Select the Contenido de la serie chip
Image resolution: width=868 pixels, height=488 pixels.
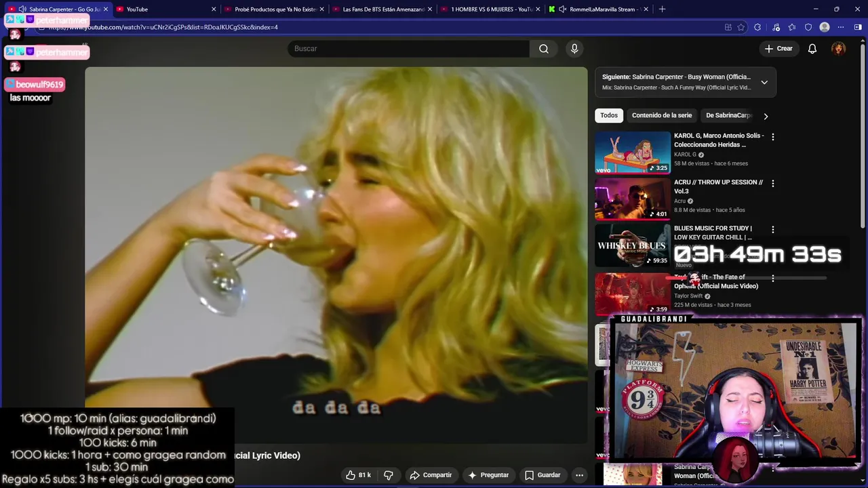(662, 115)
